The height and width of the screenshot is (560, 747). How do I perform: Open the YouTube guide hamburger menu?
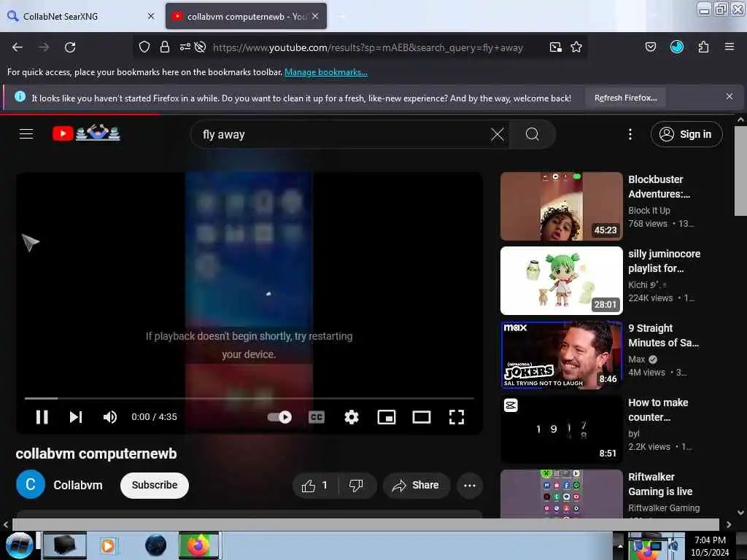click(26, 134)
